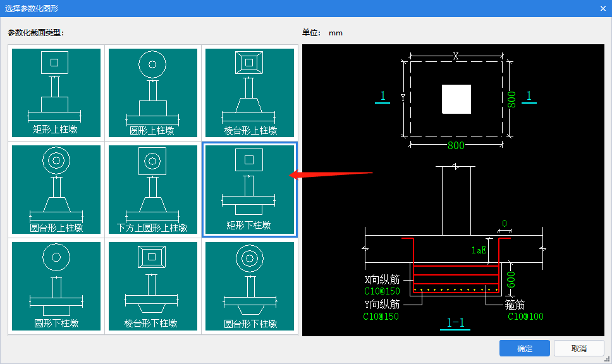
Task: Edit the vertical 800 Y dimension value
Action: [511, 99]
